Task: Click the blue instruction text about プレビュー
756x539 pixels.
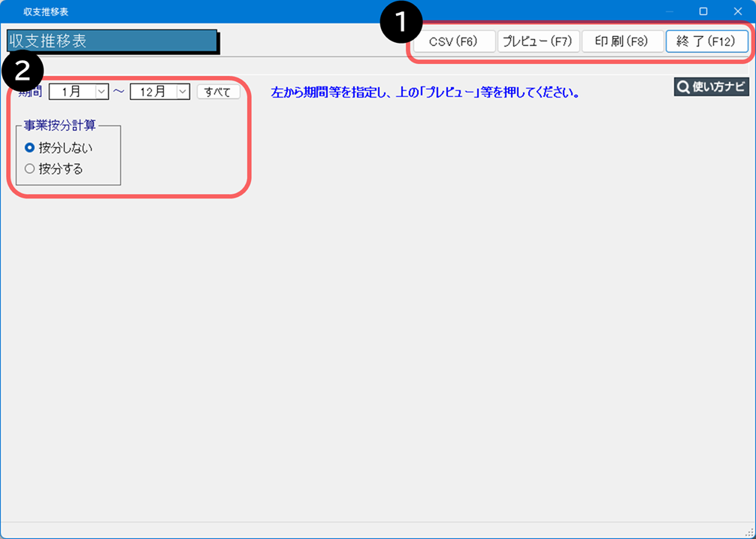Action: click(425, 93)
